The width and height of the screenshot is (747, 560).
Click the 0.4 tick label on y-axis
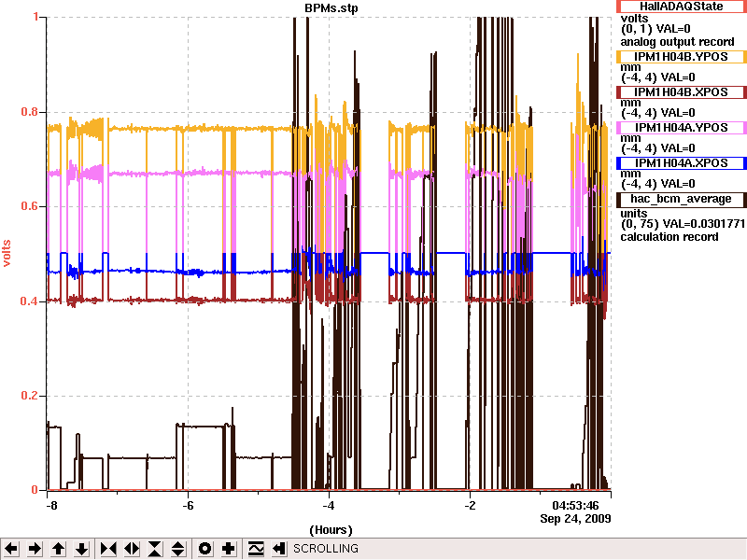click(x=30, y=301)
